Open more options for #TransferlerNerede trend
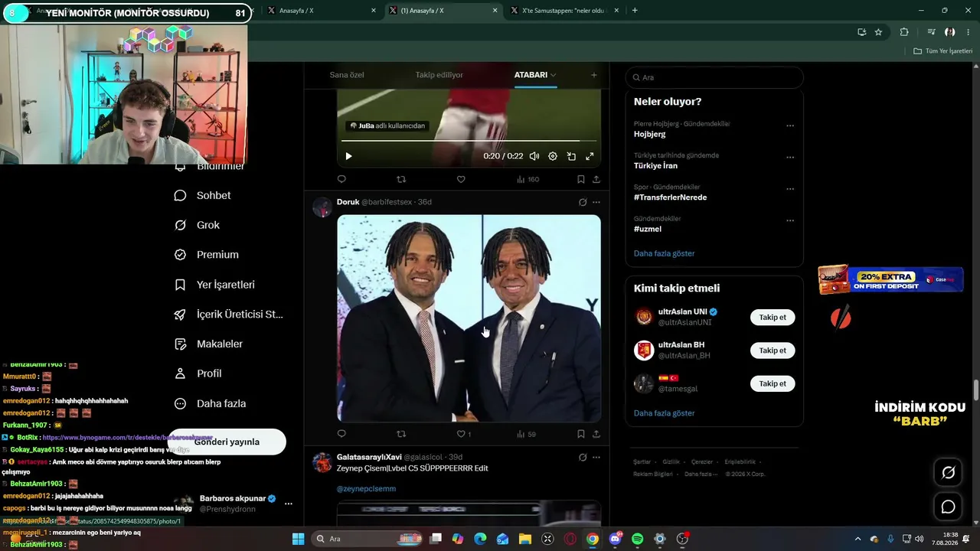 (790, 189)
